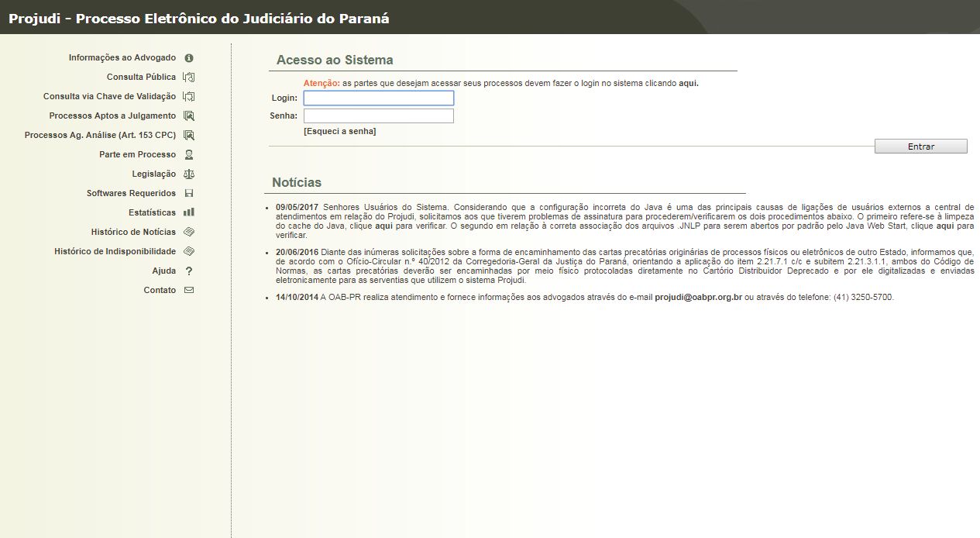Click the search icon next to Consulta Pública
The height and width of the screenshot is (538, 980).
(188, 78)
